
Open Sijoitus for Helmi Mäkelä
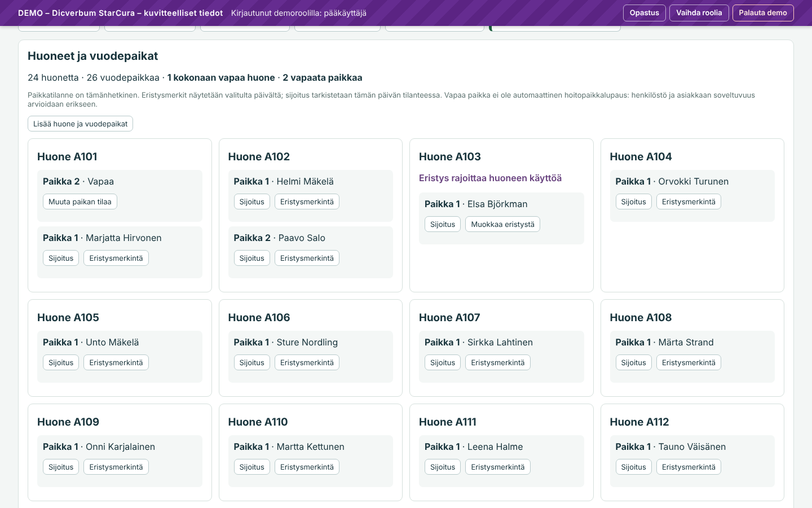click(x=251, y=202)
